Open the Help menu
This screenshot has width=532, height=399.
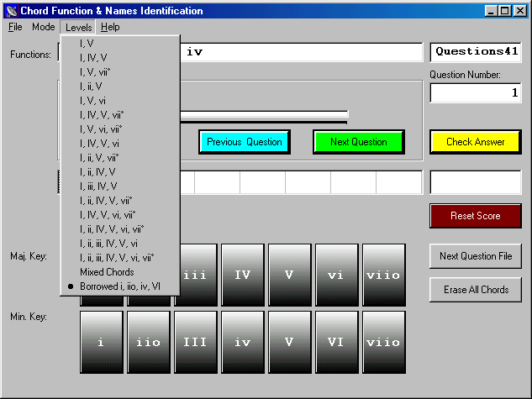click(x=110, y=27)
